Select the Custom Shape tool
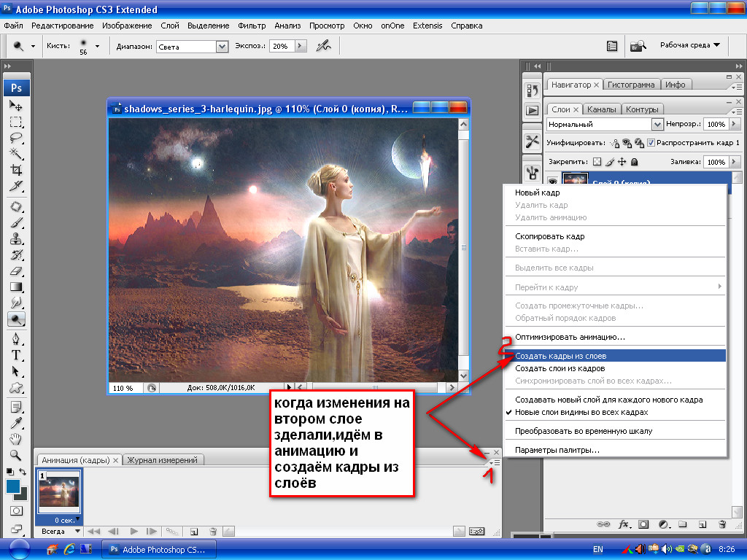Screen dimensions: 747x560 [x=16, y=388]
